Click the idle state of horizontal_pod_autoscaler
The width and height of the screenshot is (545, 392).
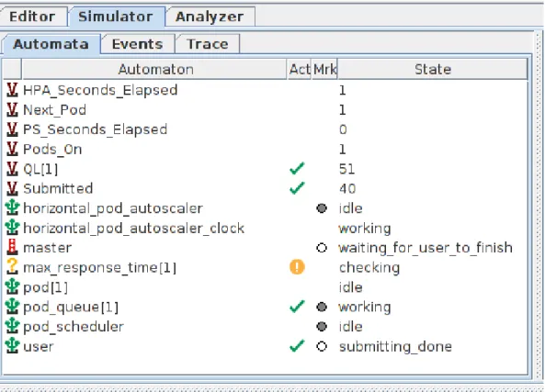[351, 208]
